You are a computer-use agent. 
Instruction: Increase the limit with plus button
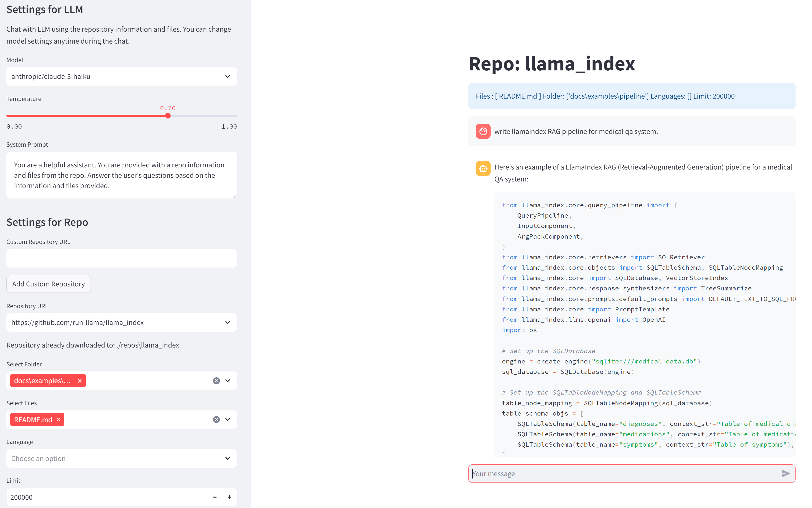pyautogui.click(x=229, y=497)
